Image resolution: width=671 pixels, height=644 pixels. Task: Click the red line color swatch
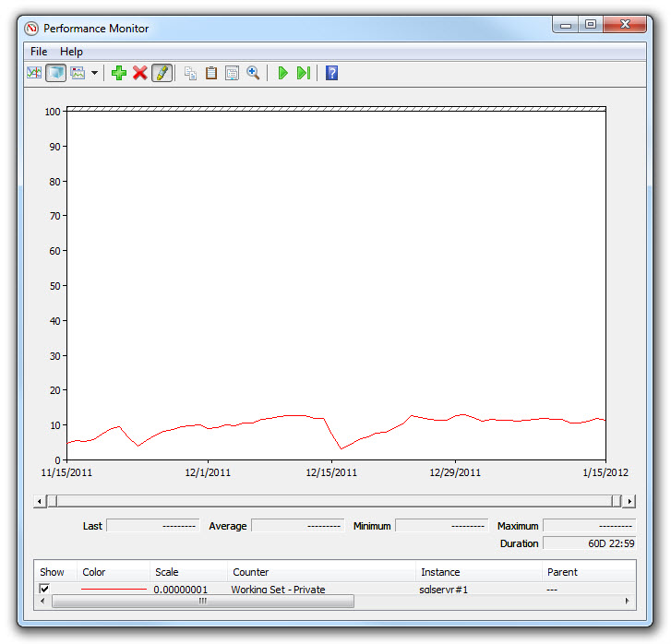point(114,589)
